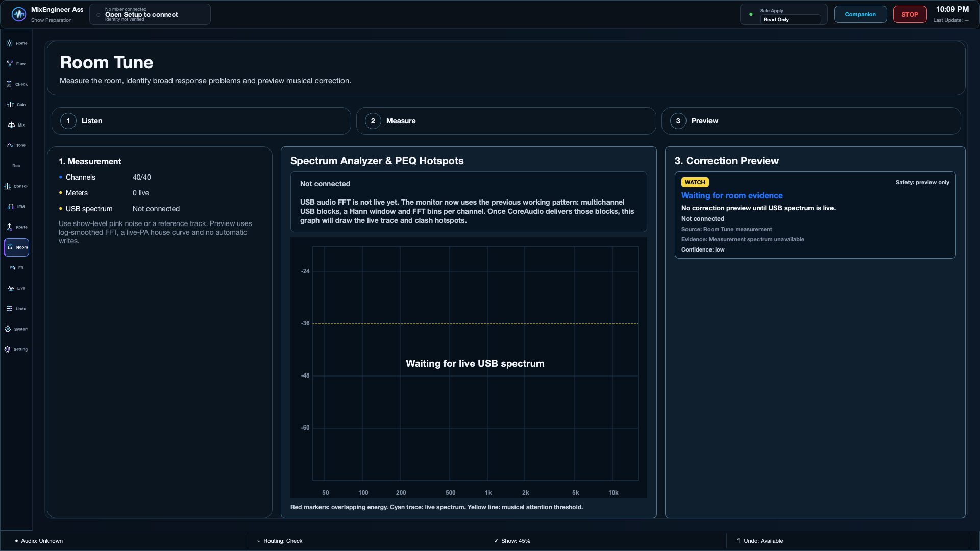Click the Companion button
Image resolution: width=980 pixels, height=551 pixels.
click(x=860, y=14)
